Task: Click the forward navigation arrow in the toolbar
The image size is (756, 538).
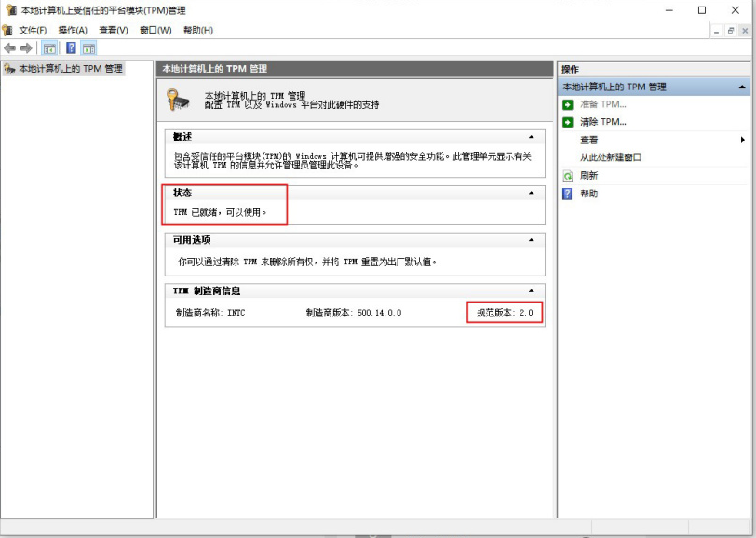Action: 25,47
